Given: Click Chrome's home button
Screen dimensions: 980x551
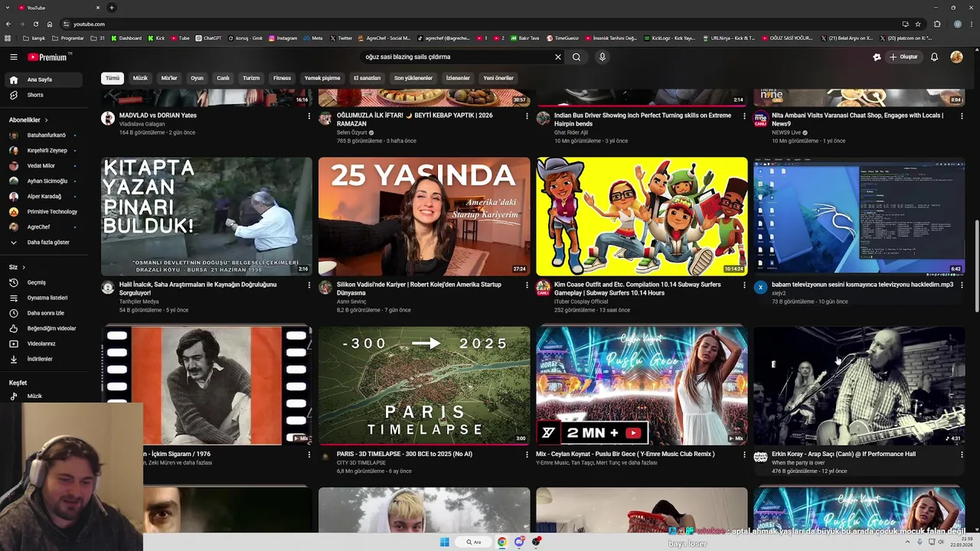Looking at the screenshot, I should [x=50, y=24].
